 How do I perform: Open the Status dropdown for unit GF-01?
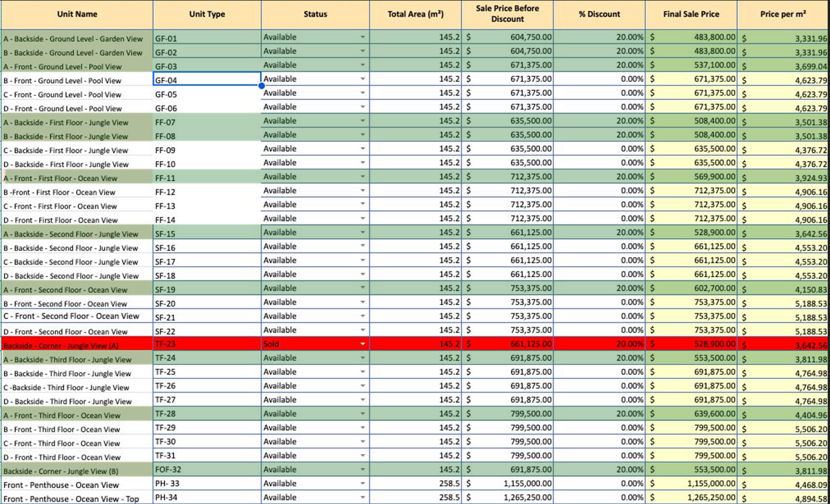click(x=363, y=37)
